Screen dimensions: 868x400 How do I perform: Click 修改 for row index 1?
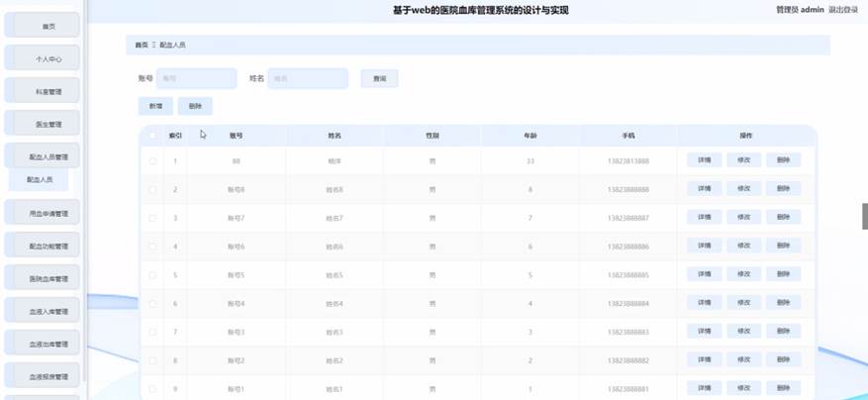pos(743,160)
